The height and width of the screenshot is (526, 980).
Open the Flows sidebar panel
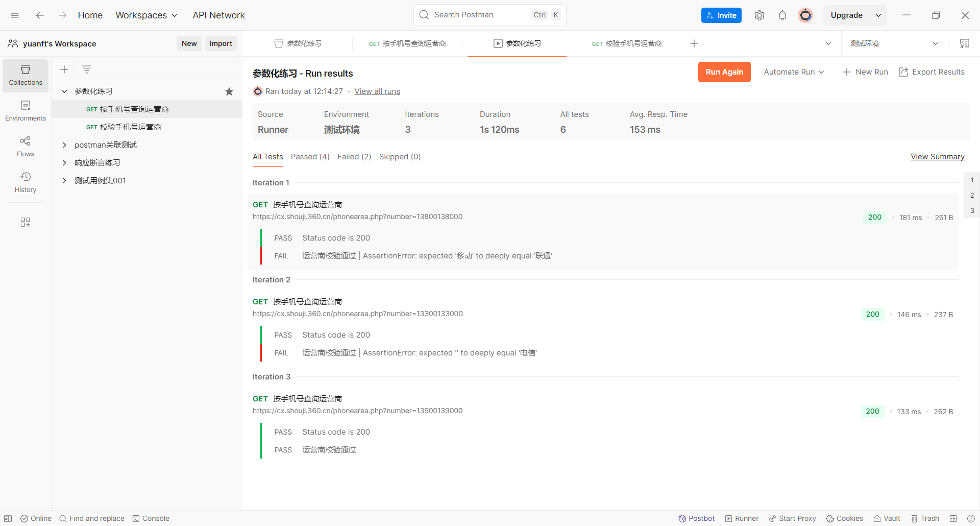click(26, 147)
